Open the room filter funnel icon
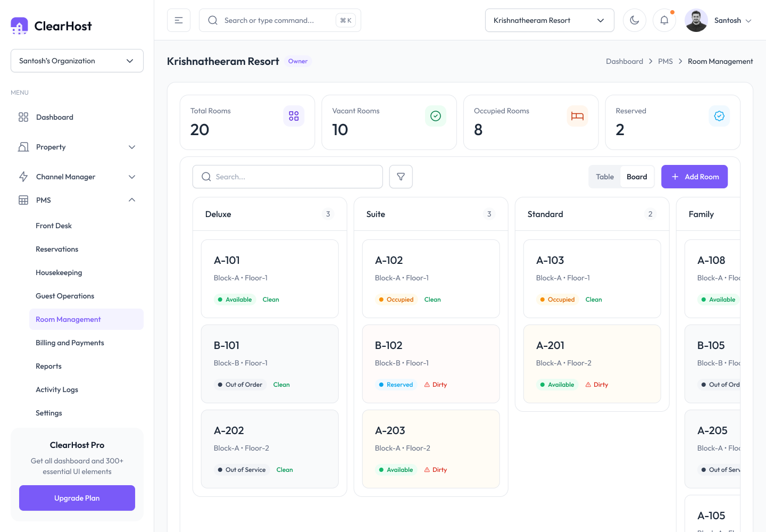Viewport: 766px width, 532px height. (401, 177)
